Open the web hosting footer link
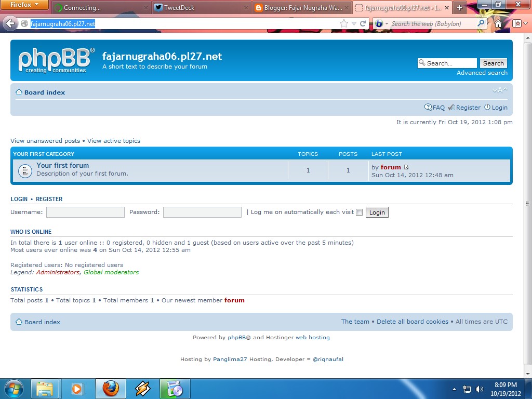This screenshot has width=532, height=399. pyautogui.click(x=312, y=338)
